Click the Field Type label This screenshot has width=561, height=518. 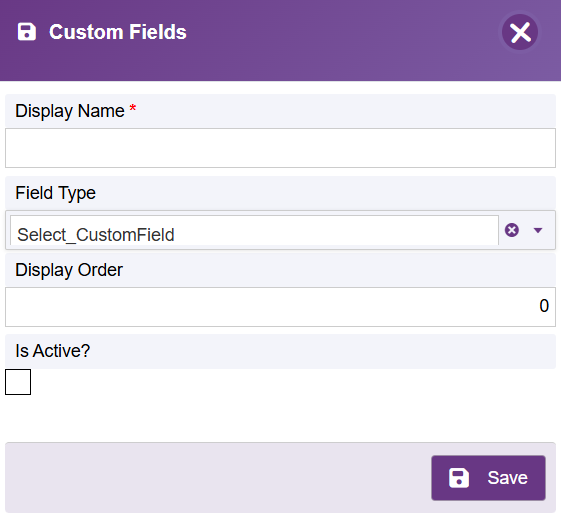[x=55, y=193]
